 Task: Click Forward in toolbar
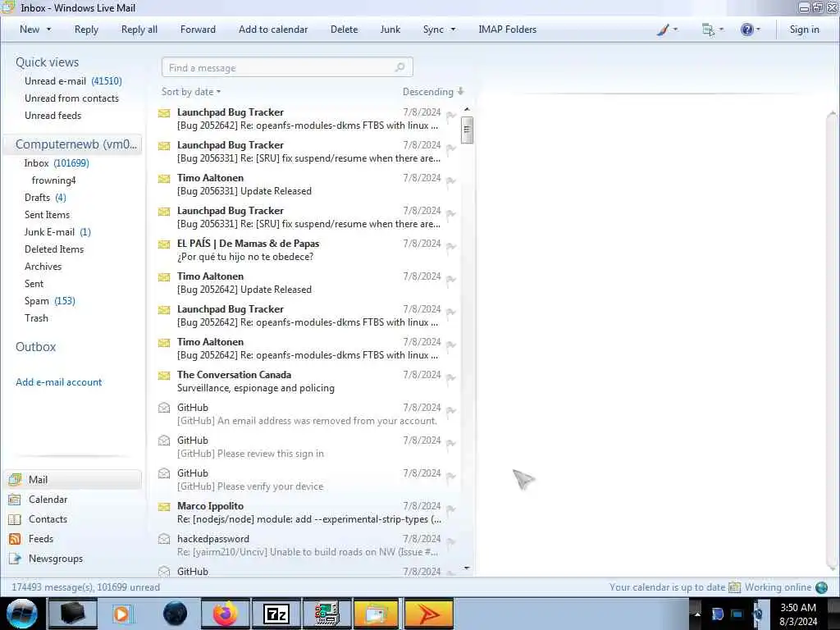(198, 30)
